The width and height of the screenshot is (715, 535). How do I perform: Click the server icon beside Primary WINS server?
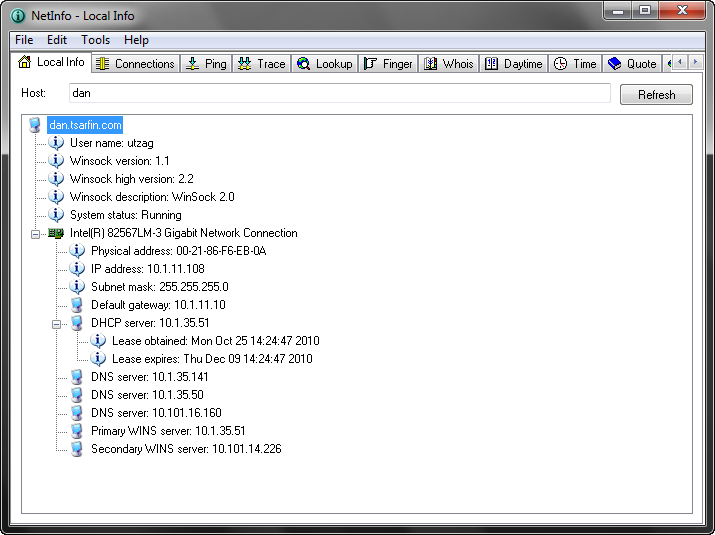tap(77, 431)
